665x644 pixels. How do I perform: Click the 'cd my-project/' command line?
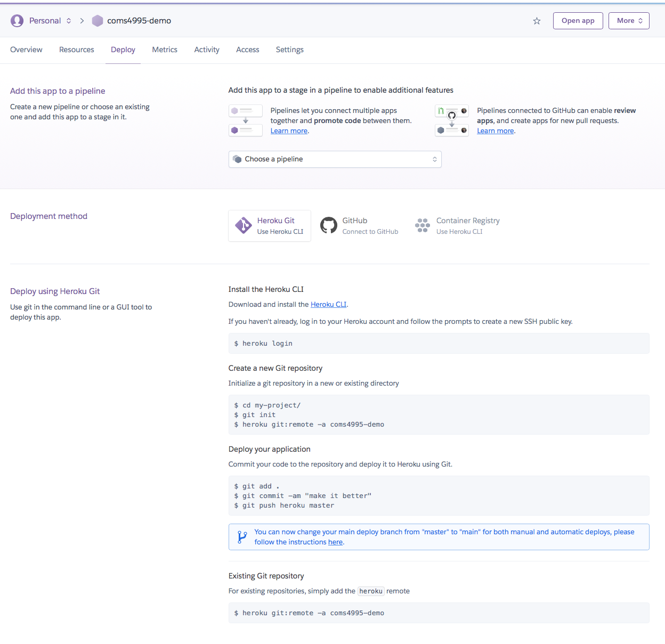coord(267,405)
